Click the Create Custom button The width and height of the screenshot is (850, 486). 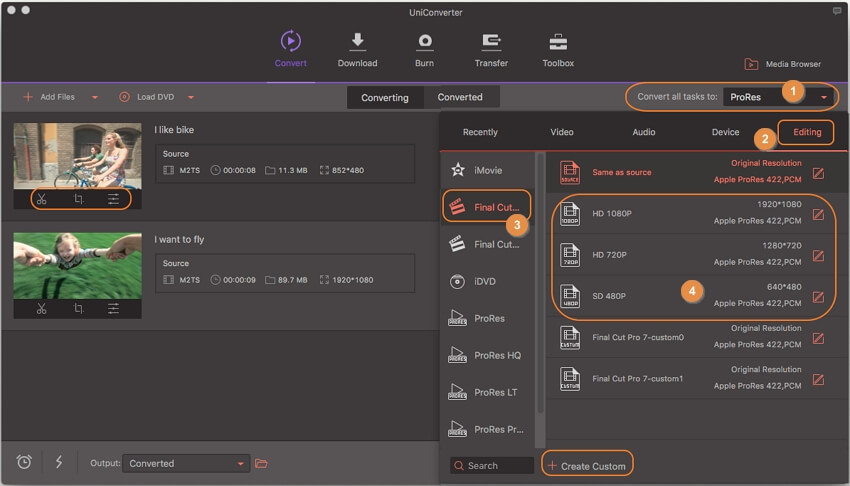587,465
